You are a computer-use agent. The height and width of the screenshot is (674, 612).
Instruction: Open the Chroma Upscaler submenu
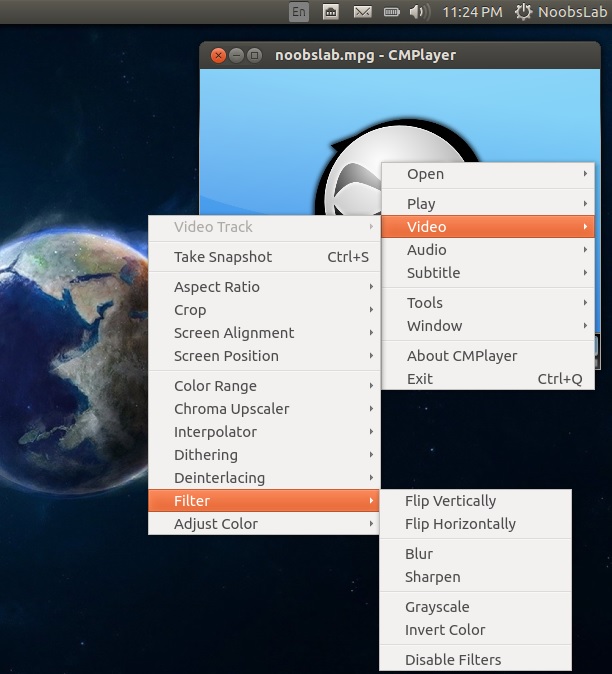pos(264,409)
